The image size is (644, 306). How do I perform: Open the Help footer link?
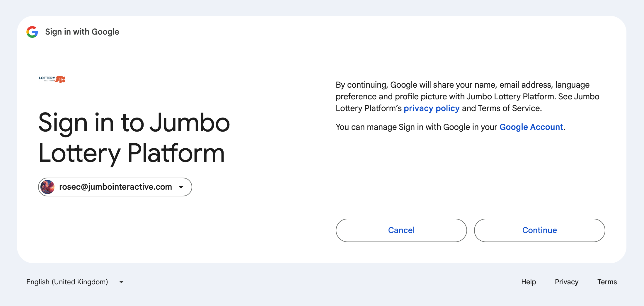click(x=529, y=282)
